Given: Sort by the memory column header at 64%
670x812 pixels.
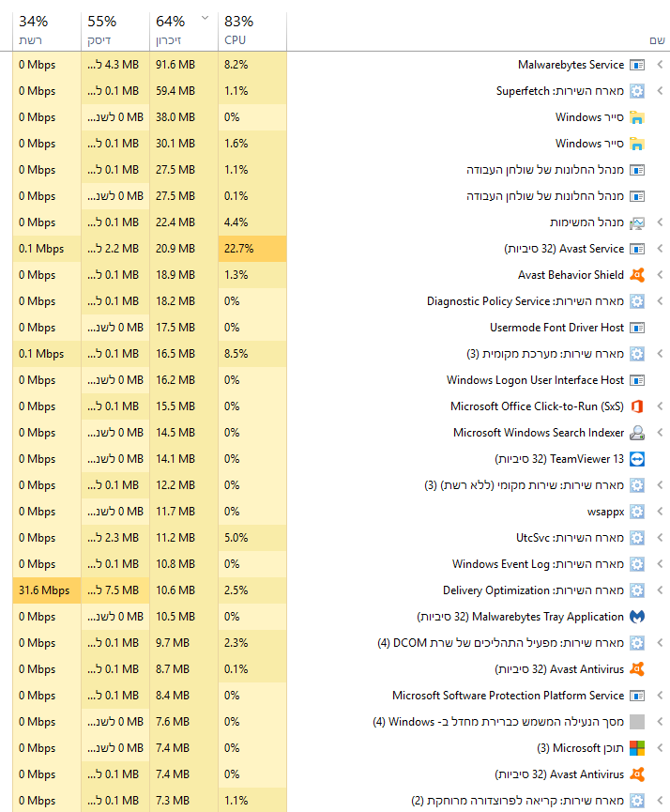Looking at the screenshot, I should click(183, 30).
